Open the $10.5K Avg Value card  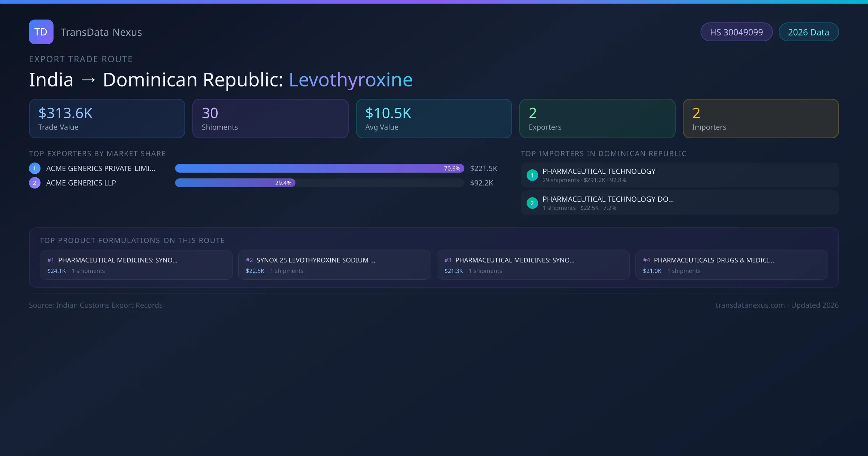(x=434, y=118)
